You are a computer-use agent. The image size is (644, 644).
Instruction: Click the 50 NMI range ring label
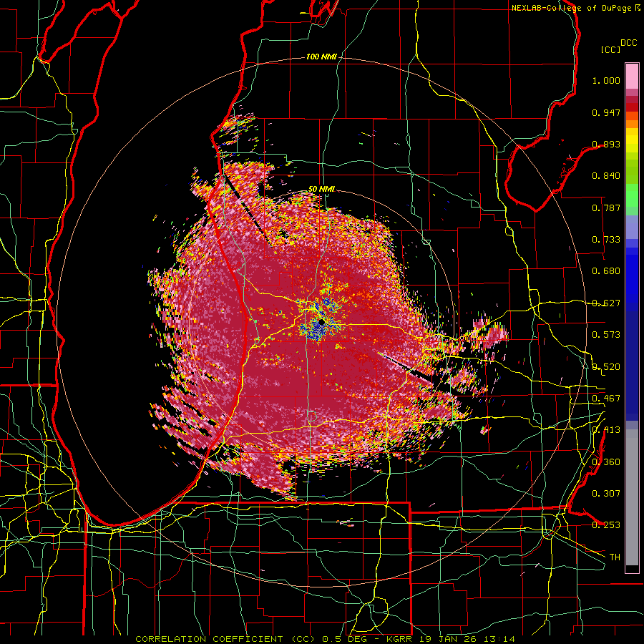pyautogui.click(x=321, y=189)
